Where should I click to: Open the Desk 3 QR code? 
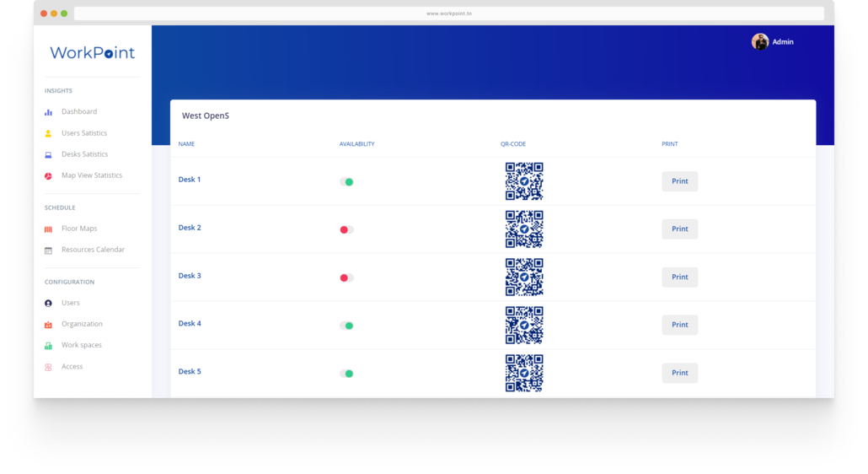[x=523, y=277]
